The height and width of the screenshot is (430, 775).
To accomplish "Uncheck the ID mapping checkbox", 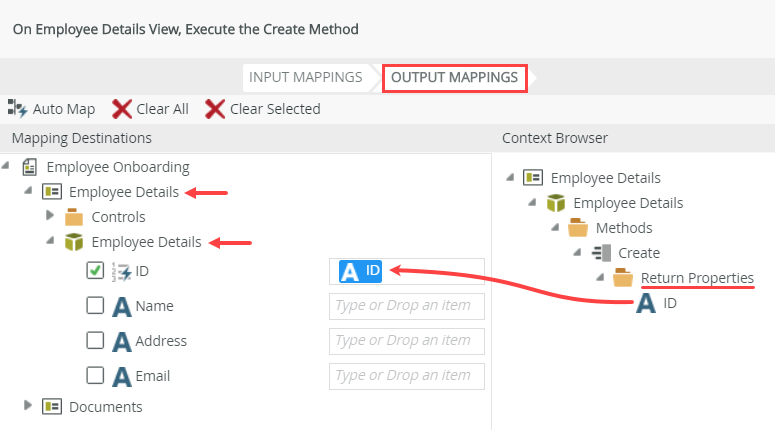I will point(96,270).
